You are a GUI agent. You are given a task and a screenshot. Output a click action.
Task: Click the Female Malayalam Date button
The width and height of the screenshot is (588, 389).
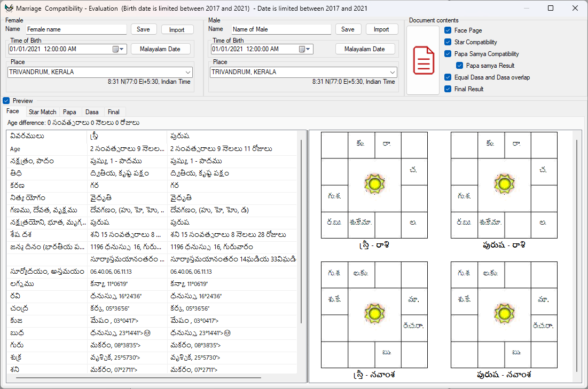point(160,49)
